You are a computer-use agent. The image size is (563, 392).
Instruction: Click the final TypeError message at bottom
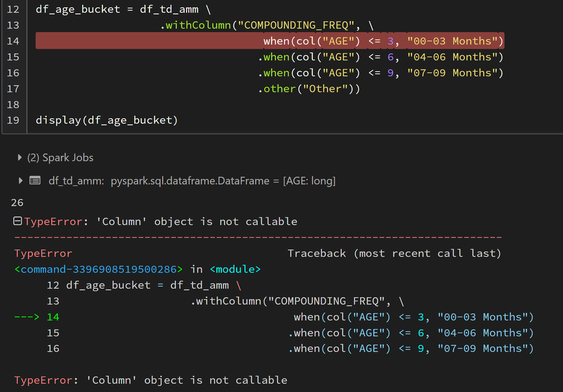click(150, 380)
